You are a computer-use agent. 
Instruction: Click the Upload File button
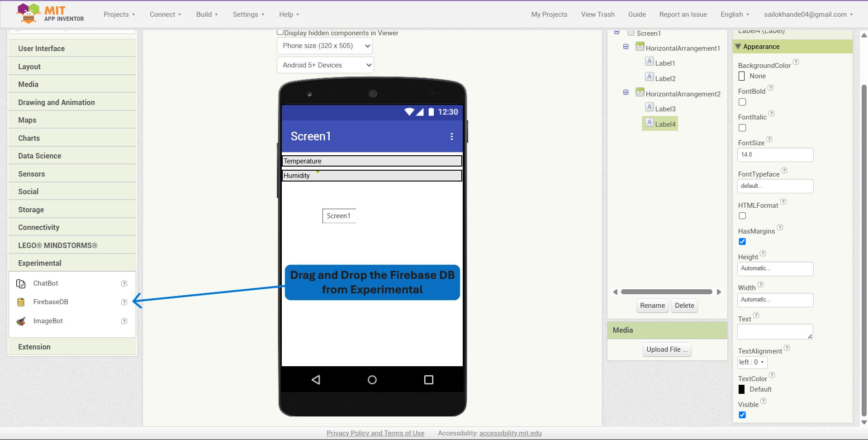point(667,349)
